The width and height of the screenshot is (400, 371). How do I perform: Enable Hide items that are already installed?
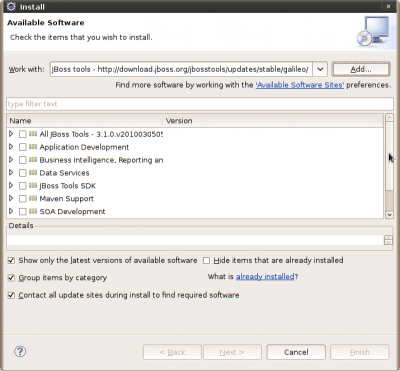[207, 260]
